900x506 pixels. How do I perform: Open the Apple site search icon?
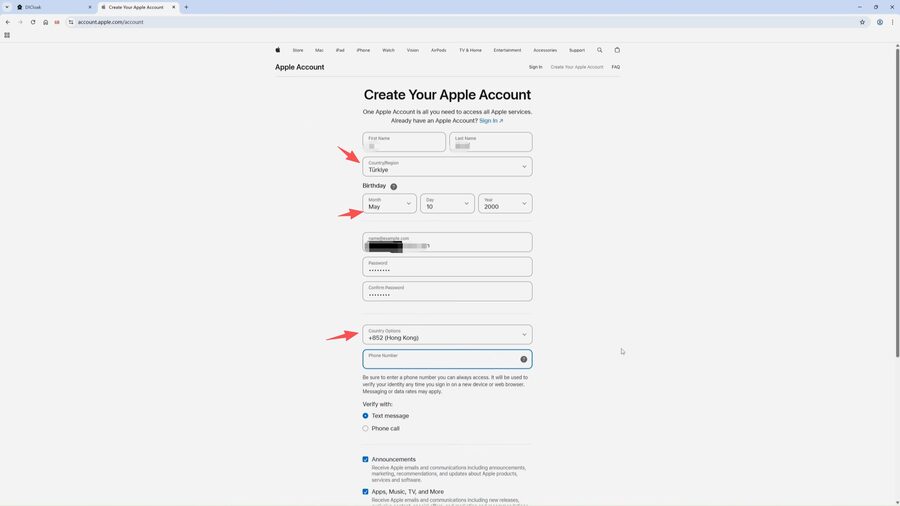point(600,50)
